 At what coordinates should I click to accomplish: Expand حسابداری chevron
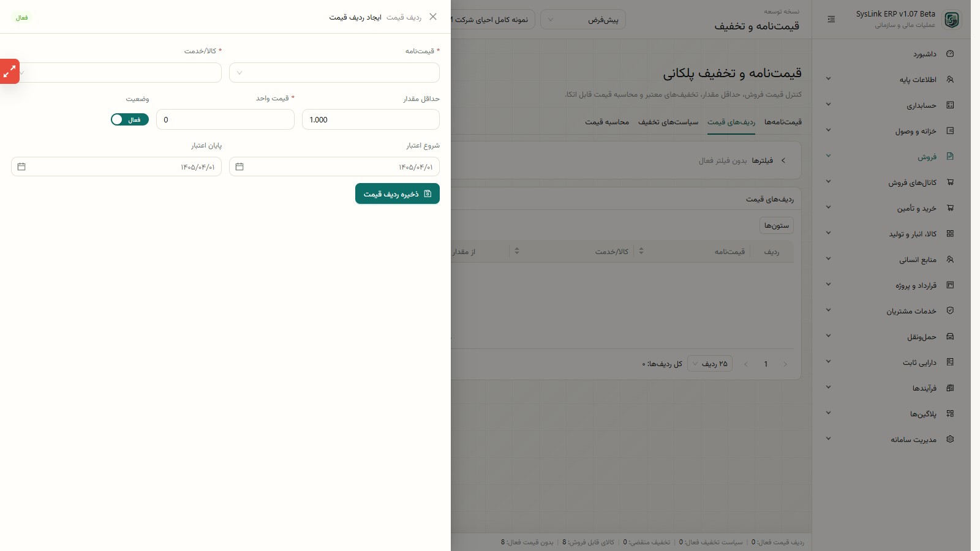point(828,105)
